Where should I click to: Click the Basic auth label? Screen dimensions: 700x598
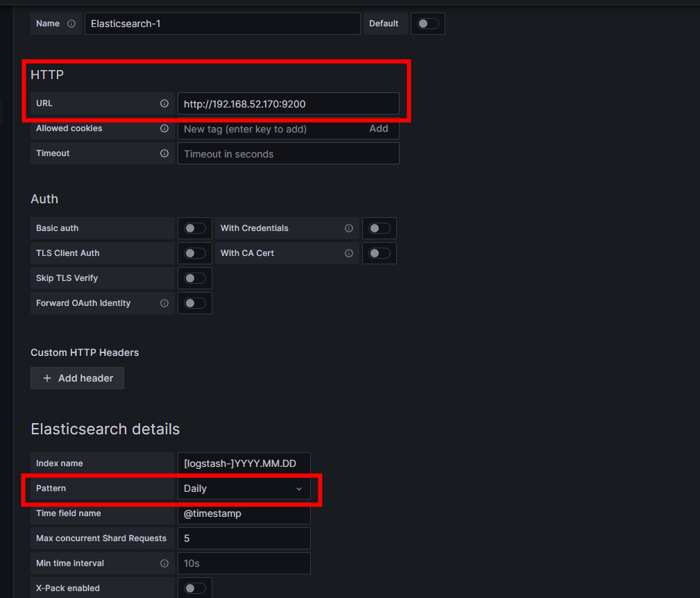click(x=57, y=228)
